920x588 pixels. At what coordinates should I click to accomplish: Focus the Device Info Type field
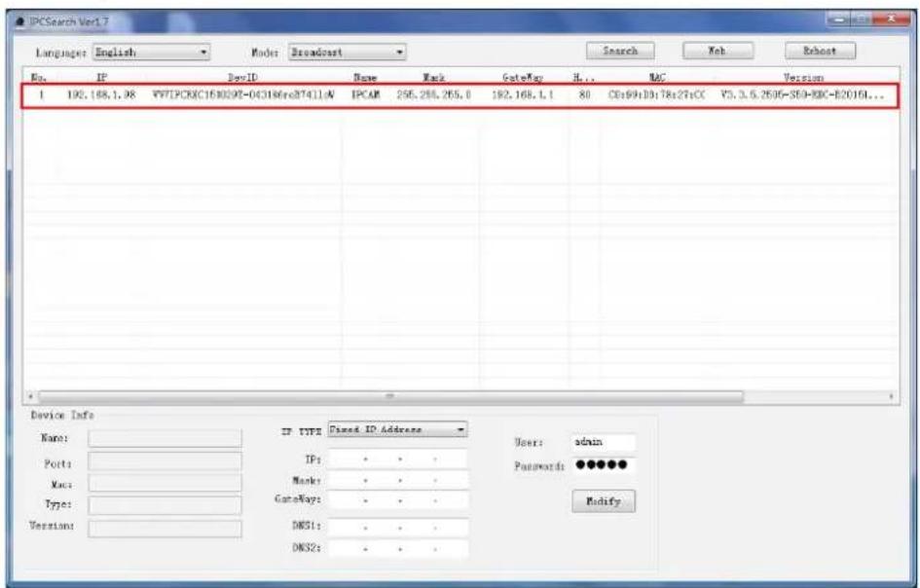[x=165, y=505]
